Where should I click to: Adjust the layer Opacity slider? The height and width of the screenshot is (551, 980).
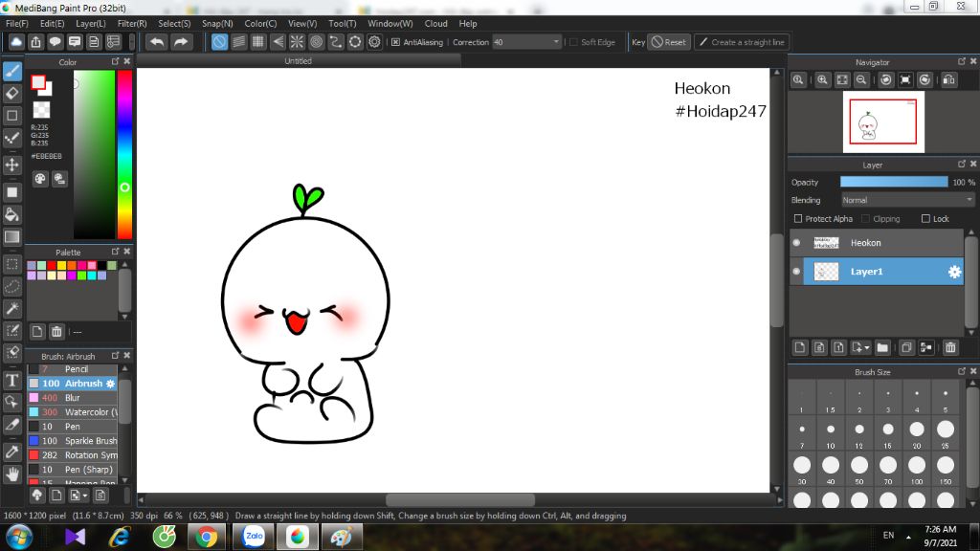point(894,182)
